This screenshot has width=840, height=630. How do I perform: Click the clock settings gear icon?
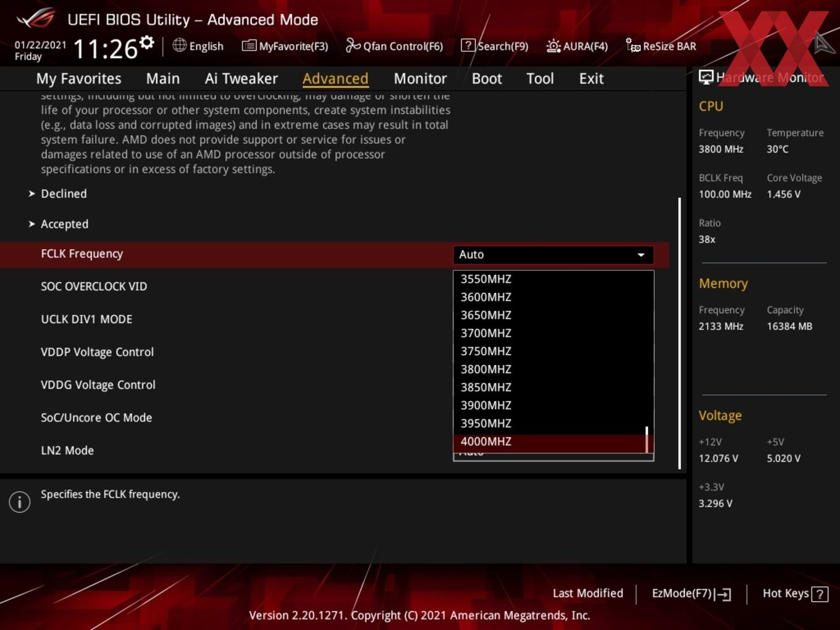tap(146, 43)
